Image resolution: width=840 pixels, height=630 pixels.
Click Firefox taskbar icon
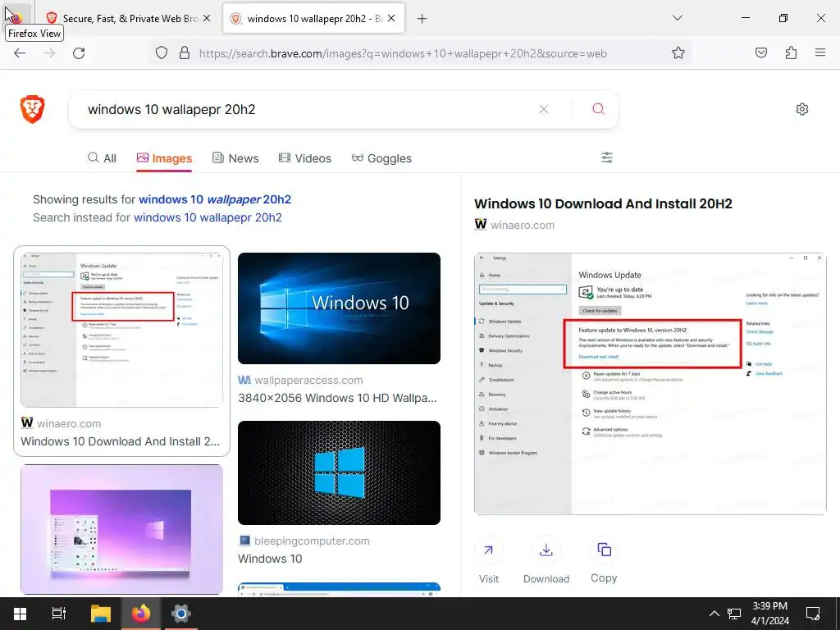coord(141,614)
